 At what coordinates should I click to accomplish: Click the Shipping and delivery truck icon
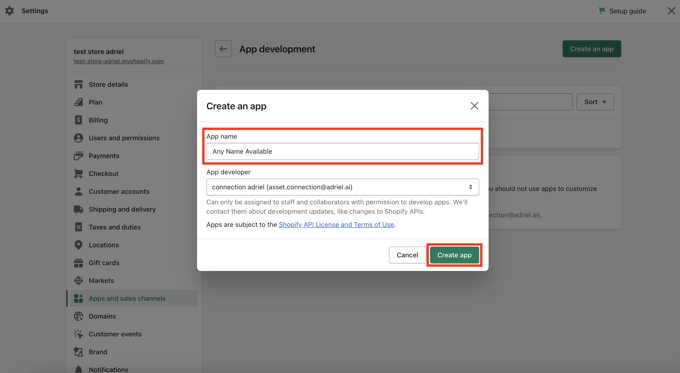(78, 209)
